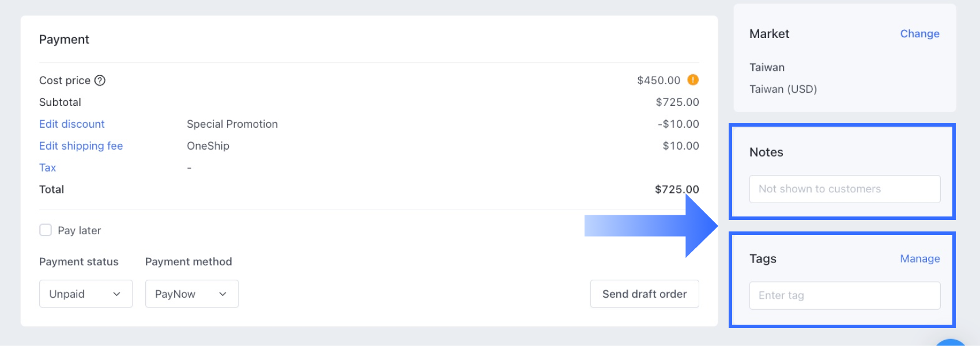The image size is (980, 346).
Task: Click the Taiwan (USD) market text
Action: pos(783,89)
